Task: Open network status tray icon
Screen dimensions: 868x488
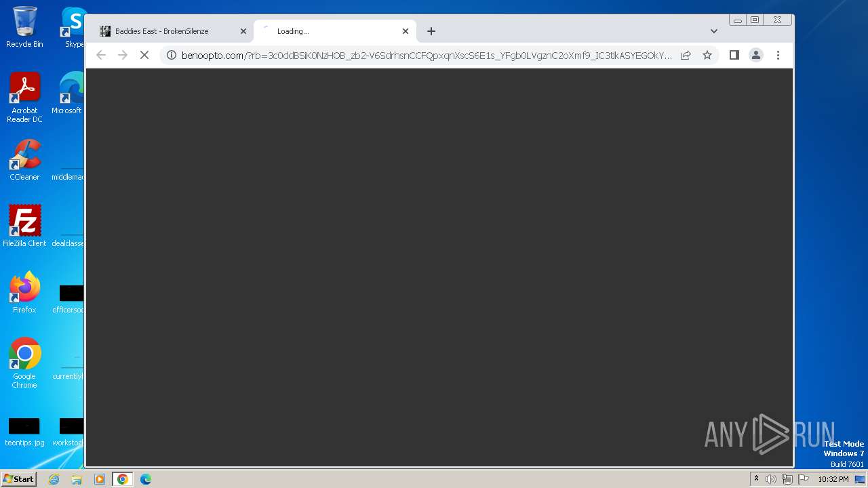Action: click(x=787, y=479)
